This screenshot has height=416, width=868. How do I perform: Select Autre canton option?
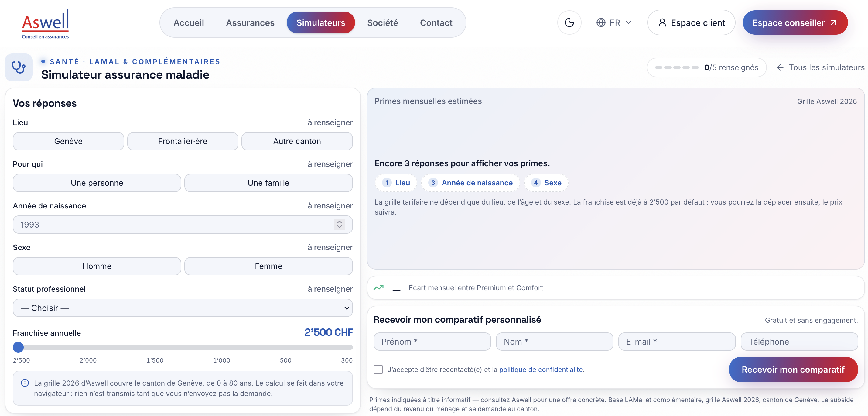click(x=297, y=141)
